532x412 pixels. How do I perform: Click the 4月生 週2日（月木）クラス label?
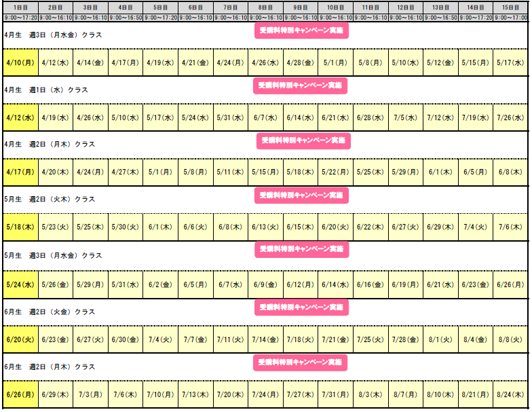[x=50, y=144]
